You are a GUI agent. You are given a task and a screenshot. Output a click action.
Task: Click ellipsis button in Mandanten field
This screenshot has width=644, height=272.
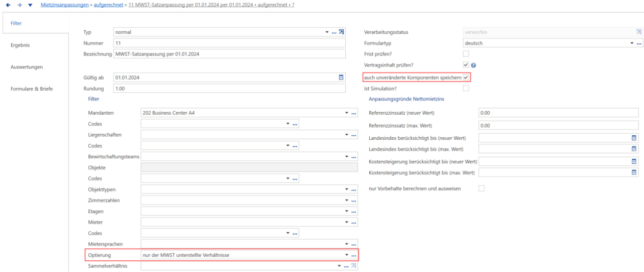point(353,113)
